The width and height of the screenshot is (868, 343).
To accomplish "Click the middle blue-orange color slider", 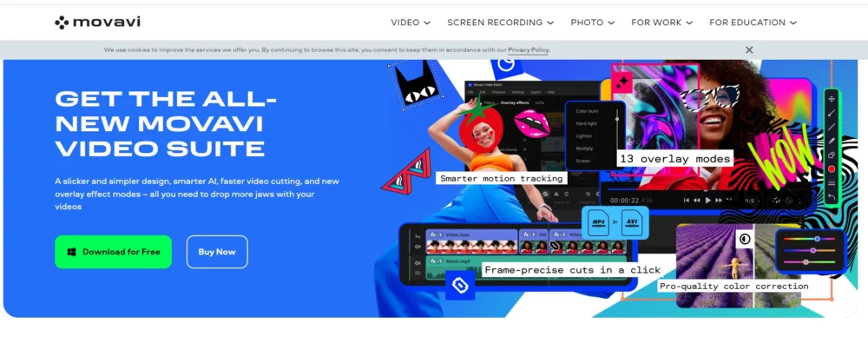I will (809, 250).
